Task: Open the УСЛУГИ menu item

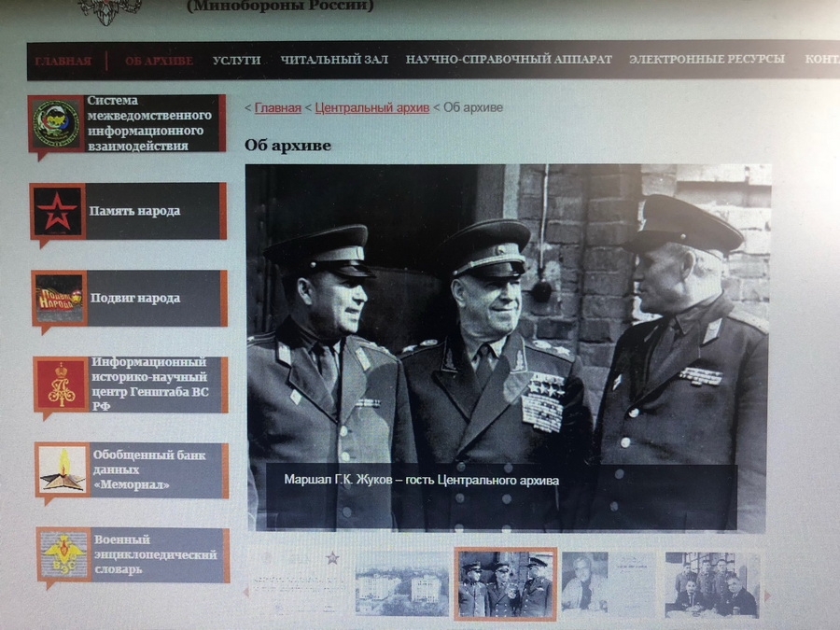Action: pos(236,61)
